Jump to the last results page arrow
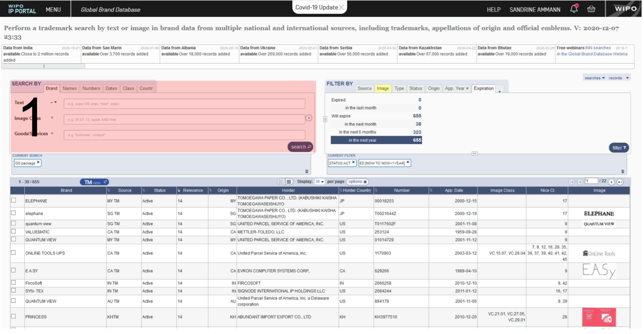 tap(620, 182)
